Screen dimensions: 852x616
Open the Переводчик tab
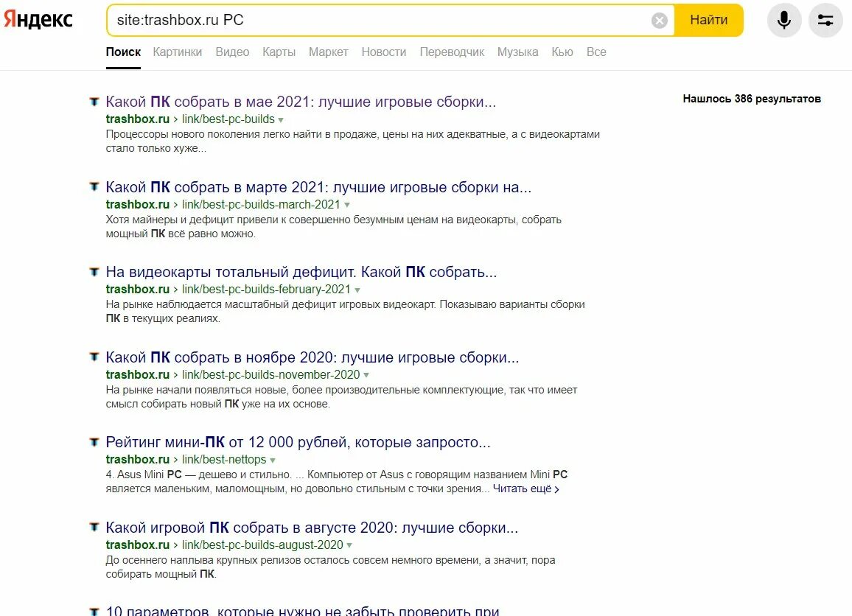[x=452, y=52]
